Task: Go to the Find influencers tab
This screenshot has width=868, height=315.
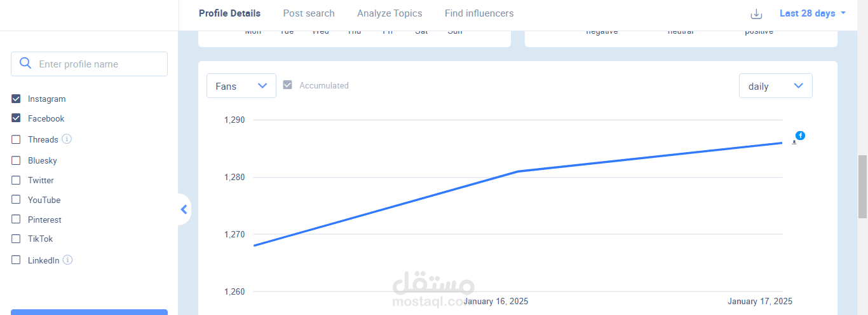Action: tap(479, 13)
